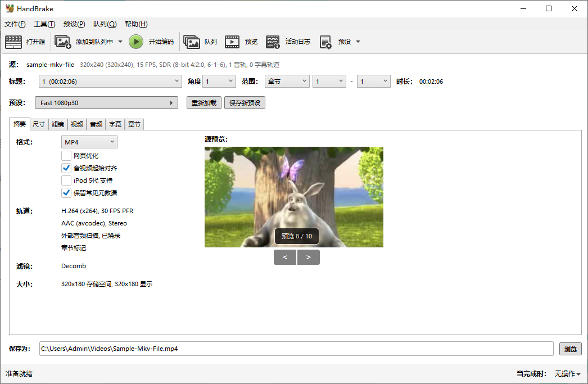Open the Queue panel icon
Image resolution: width=588 pixels, height=384 pixels.
(192, 41)
